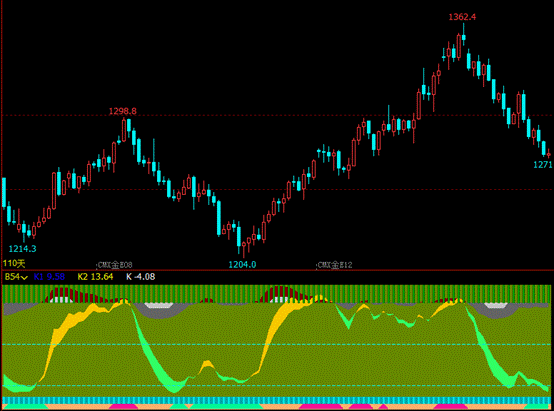Select the CMX金E08 contract marker

coord(115,265)
